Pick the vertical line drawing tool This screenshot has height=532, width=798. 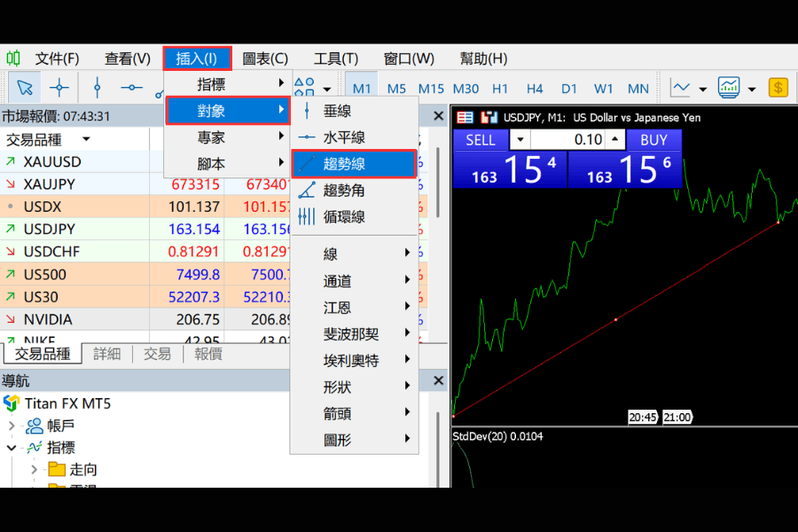point(98,88)
